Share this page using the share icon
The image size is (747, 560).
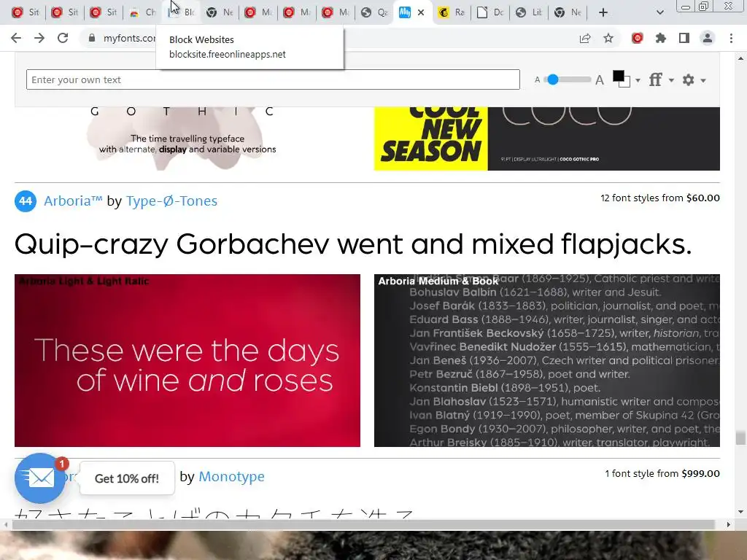(x=585, y=38)
